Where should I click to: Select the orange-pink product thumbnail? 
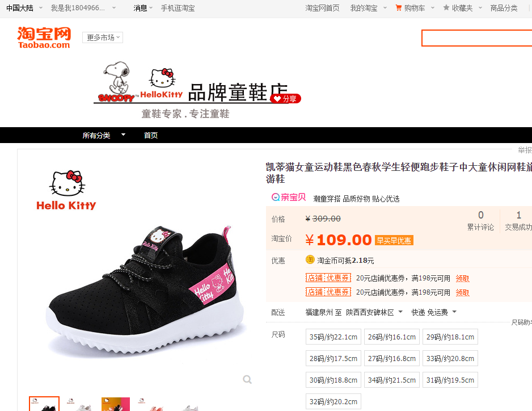(x=116, y=404)
